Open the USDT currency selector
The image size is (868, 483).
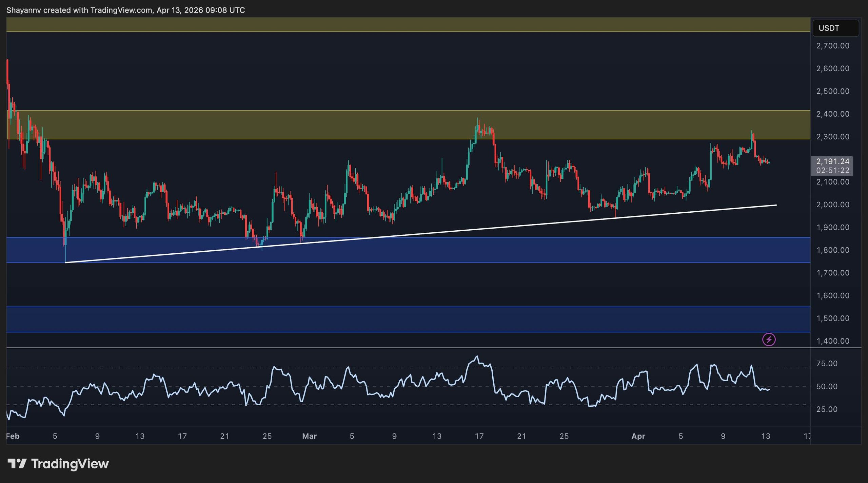coord(835,28)
